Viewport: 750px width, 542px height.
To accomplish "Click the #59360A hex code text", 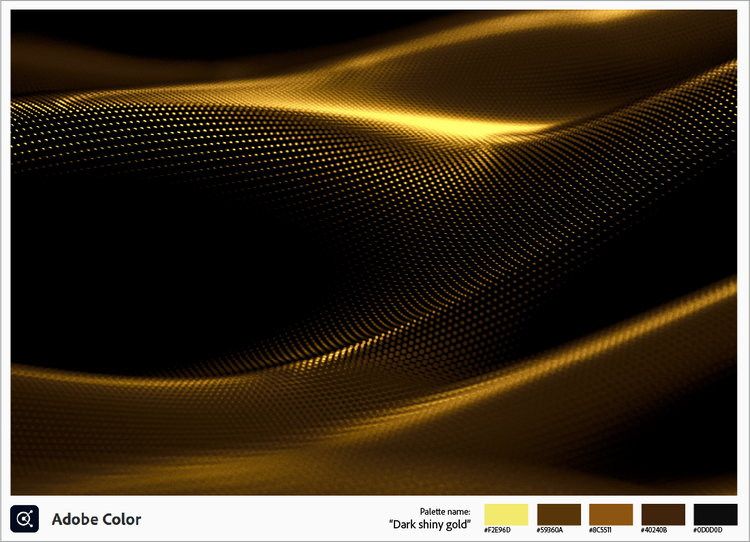I will pos(550,530).
